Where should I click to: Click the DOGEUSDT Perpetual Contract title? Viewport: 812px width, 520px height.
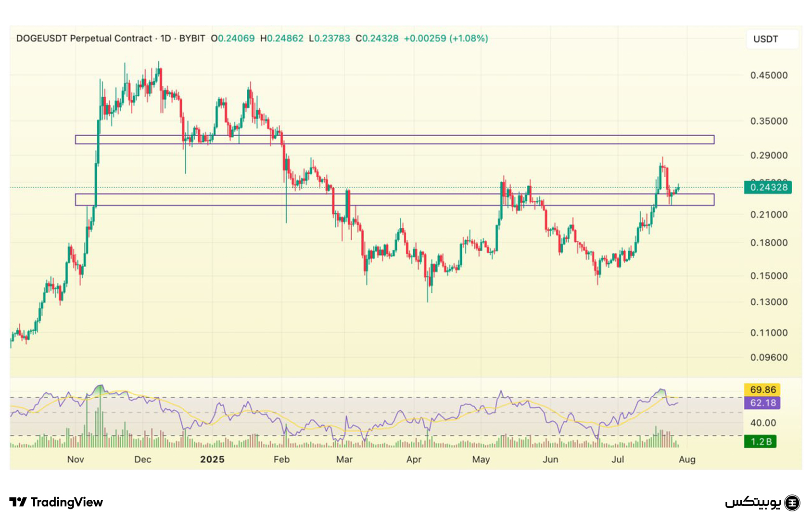coord(84,39)
